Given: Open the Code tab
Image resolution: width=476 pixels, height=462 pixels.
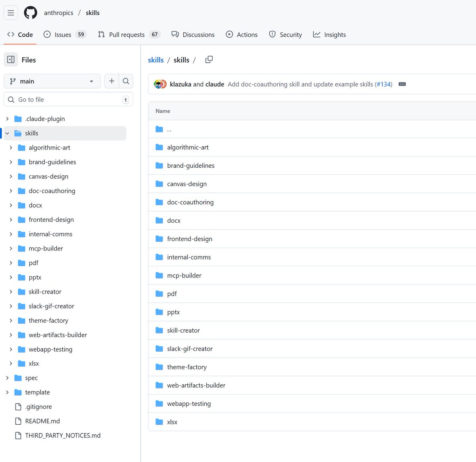Looking at the screenshot, I should point(20,35).
